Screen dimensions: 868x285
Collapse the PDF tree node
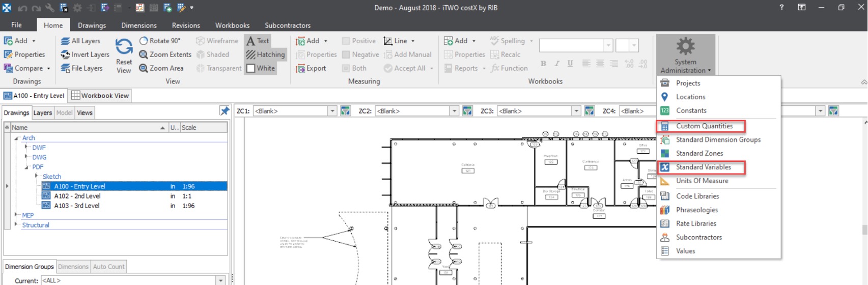pyautogui.click(x=26, y=167)
